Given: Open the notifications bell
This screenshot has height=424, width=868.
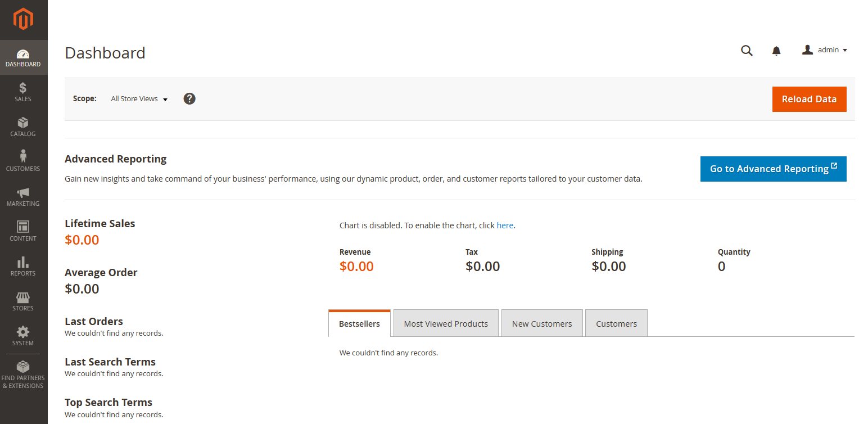Looking at the screenshot, I should [776, 51].
